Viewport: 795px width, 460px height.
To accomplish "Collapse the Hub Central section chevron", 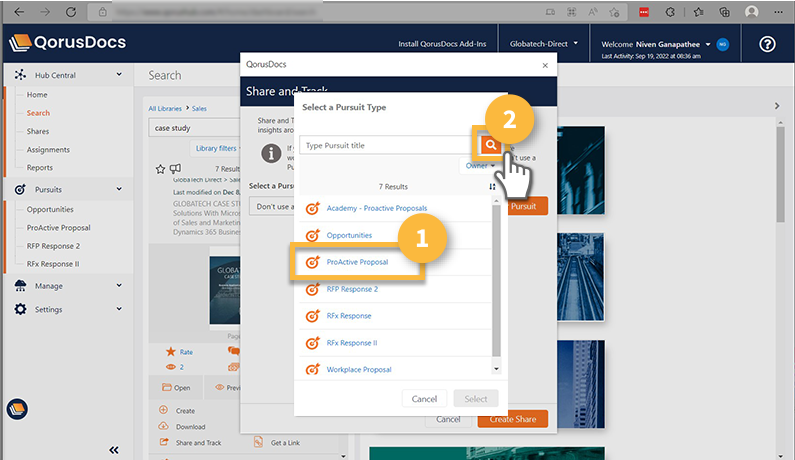I will [119, 75].
